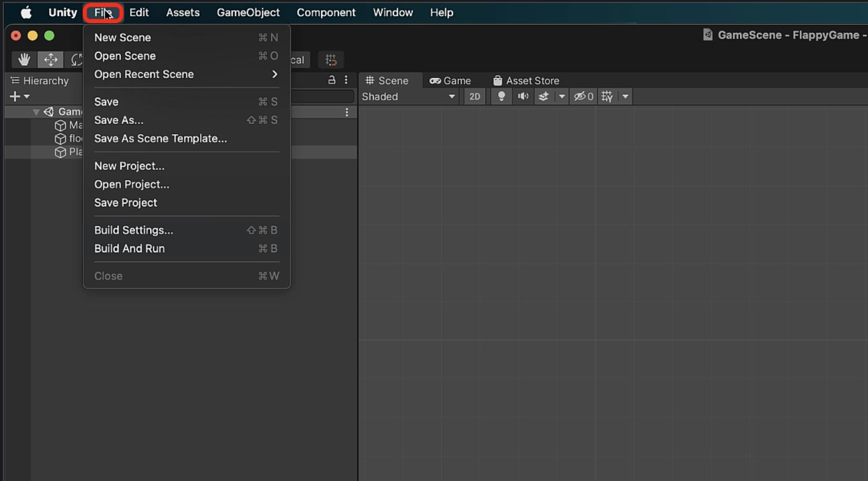Open the Window menu

(x=393, y=13)
